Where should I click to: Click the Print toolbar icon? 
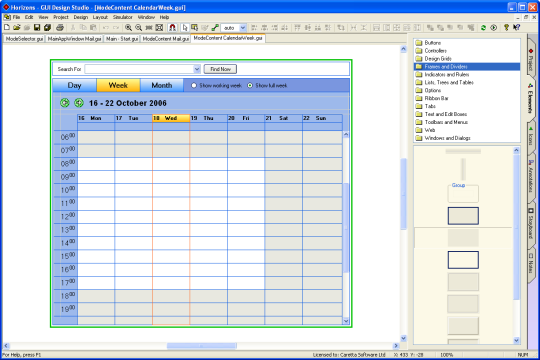click(60, 28)
